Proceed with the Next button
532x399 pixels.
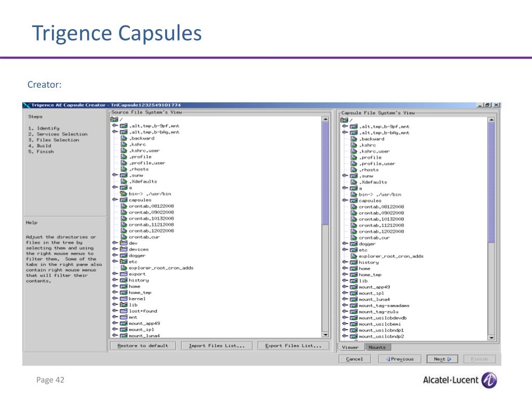coord(443,359)
